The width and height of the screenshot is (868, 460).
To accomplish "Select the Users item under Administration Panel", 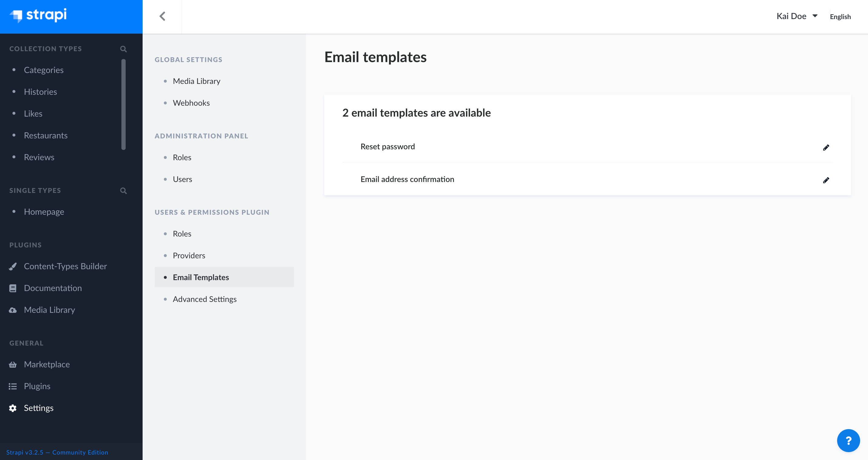I will [x=182, y=179].
